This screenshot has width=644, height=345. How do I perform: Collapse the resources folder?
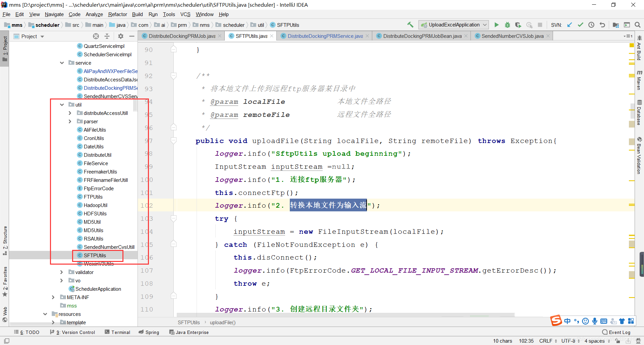point(45,314)
